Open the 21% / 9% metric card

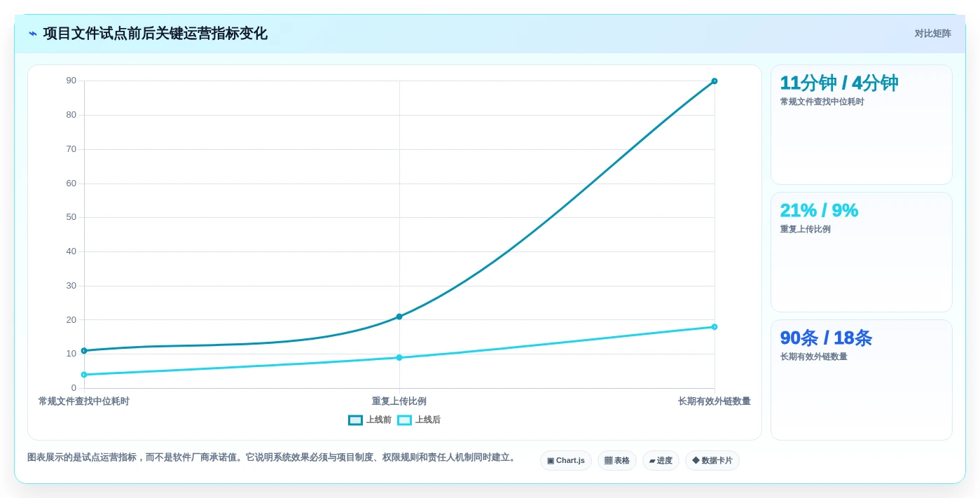[x=862, y=252]
